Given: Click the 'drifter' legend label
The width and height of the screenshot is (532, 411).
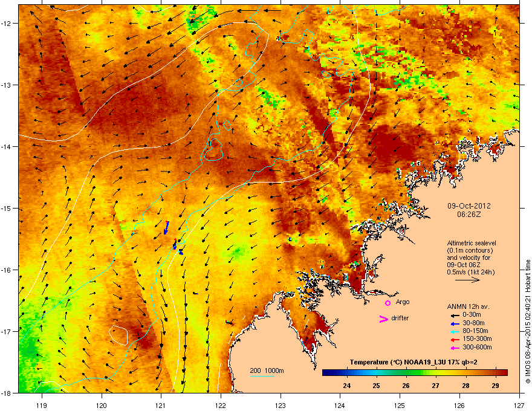Looking at the screenshot, I should (400, 318).
